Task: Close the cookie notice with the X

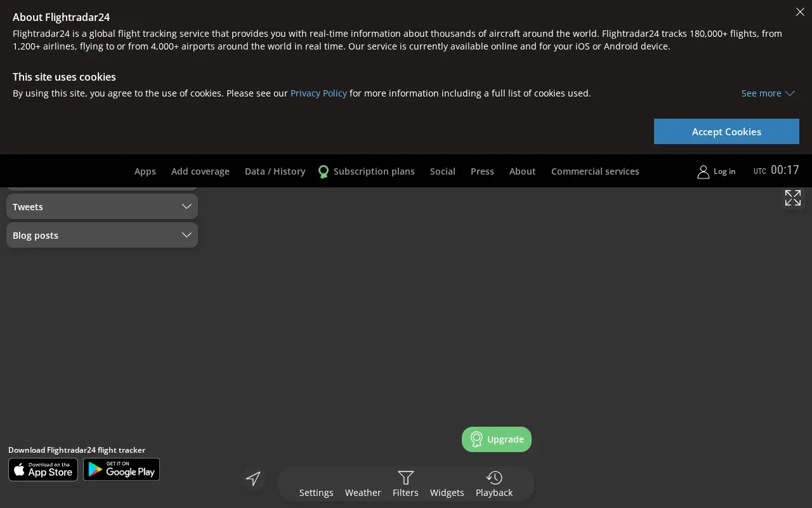Action: (x=800, y=12)
